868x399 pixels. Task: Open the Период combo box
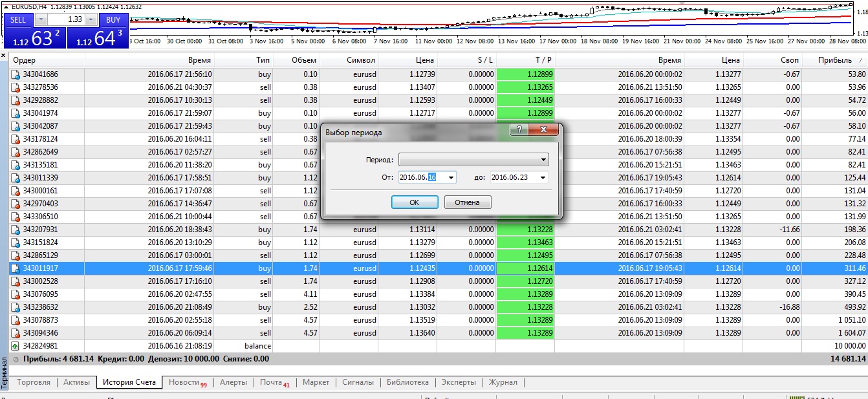[473, 159]
